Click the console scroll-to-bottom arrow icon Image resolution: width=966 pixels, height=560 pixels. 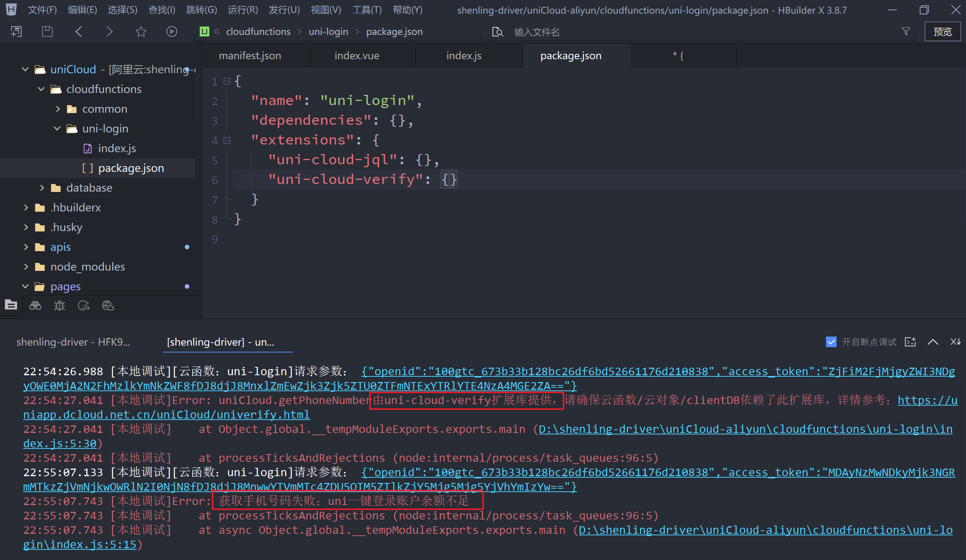point(955,341)
